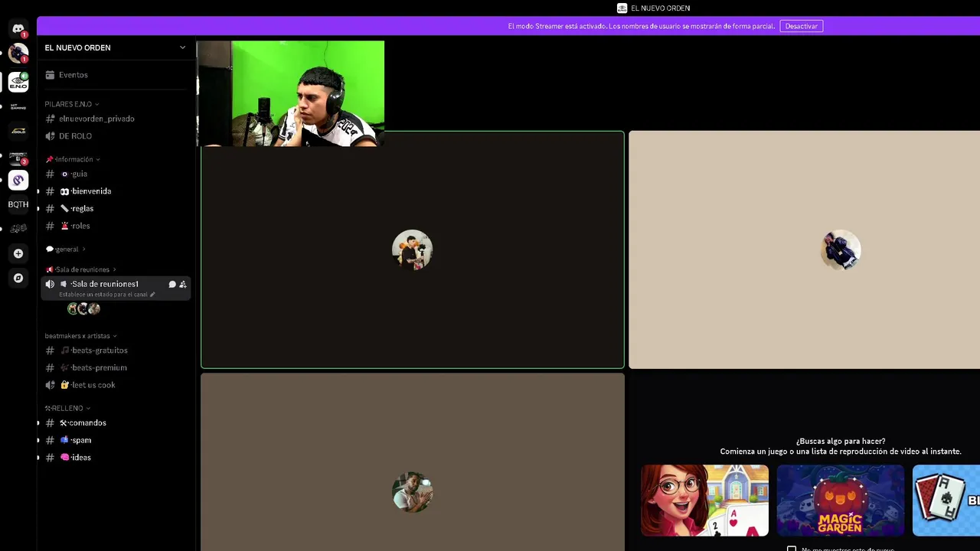Click the avatar in the brown bottom tile
This screenshot has width=980, height=551.
[412, 492]
